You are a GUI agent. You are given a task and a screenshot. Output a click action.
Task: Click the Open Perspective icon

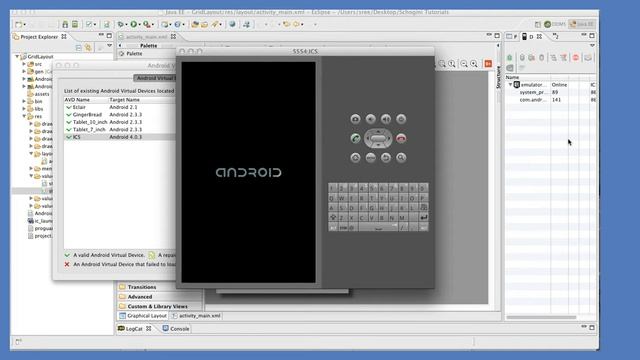click(538, 24)
